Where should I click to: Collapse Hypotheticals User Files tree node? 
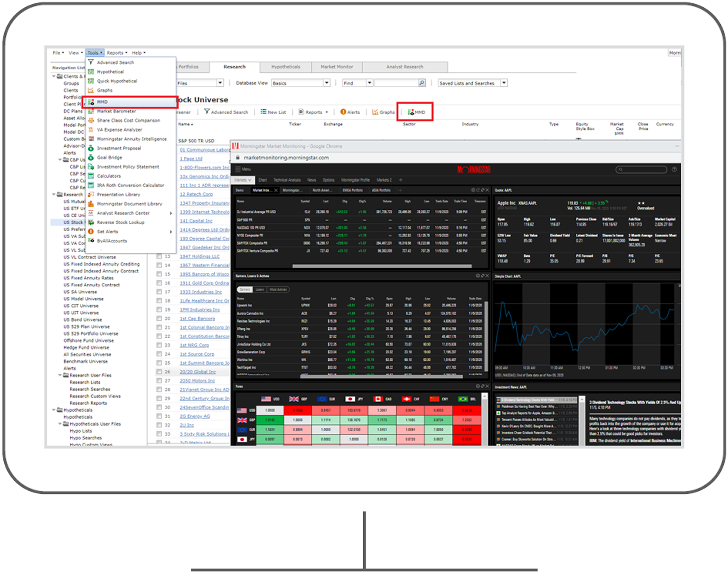60,424
